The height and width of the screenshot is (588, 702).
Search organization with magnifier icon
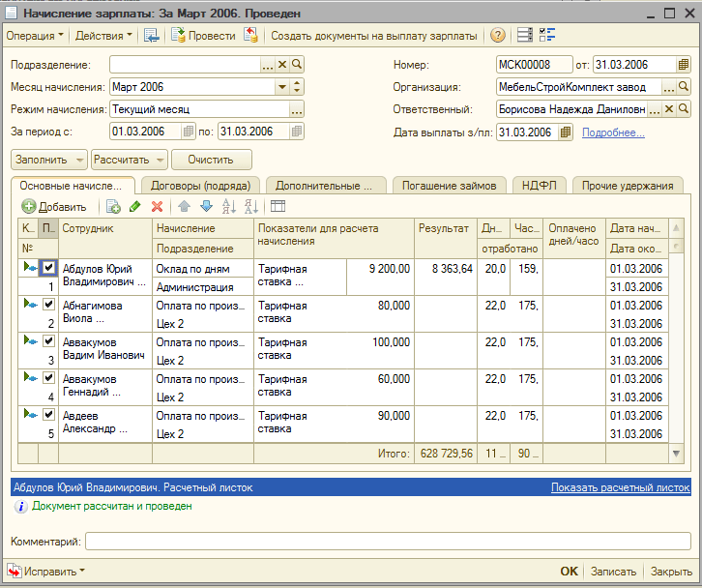pos(684,87)
